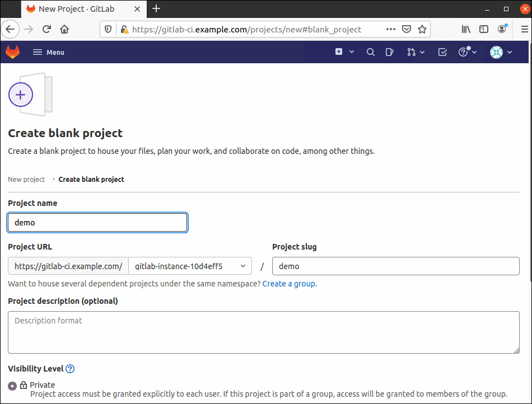Open the page actions three-dots menu

click(391, 29)
